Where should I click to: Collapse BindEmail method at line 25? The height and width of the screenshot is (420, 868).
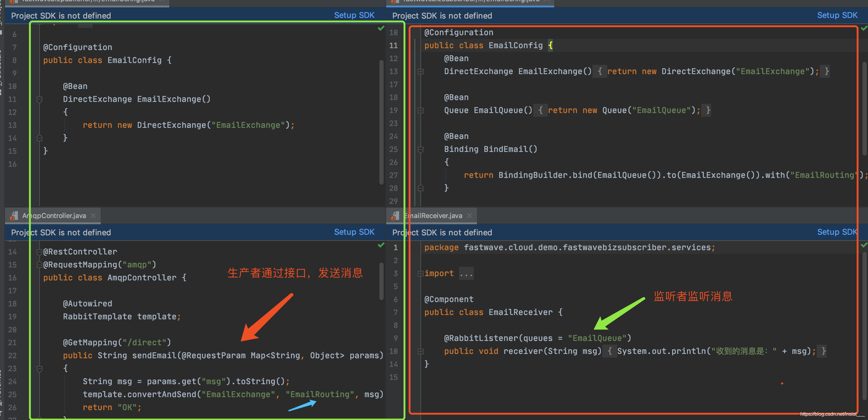coord(420,149)
